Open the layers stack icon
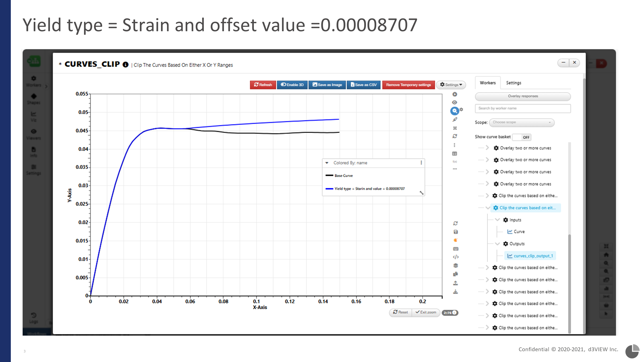 coord(456,265)
